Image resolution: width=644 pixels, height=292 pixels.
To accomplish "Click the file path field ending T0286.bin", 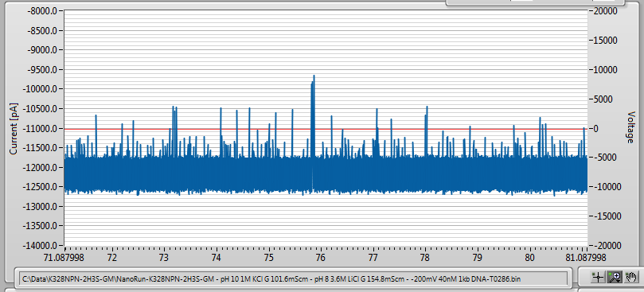I will [293, 278].
